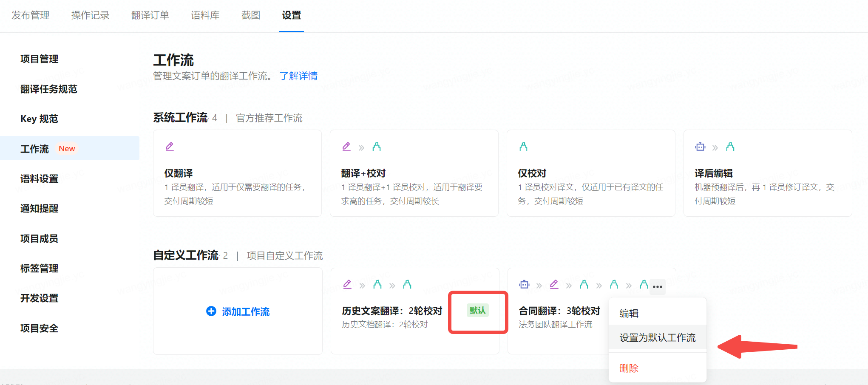Click the reviewer icon on 译后编辑 card
Viewport: 868px width, 385px height.
730,147
